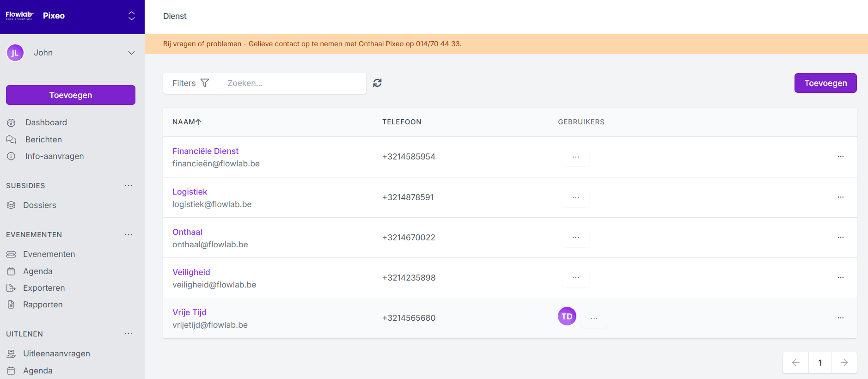Open Dossiers under Subsidies
868x379 pixels.
tap(39, 205)
